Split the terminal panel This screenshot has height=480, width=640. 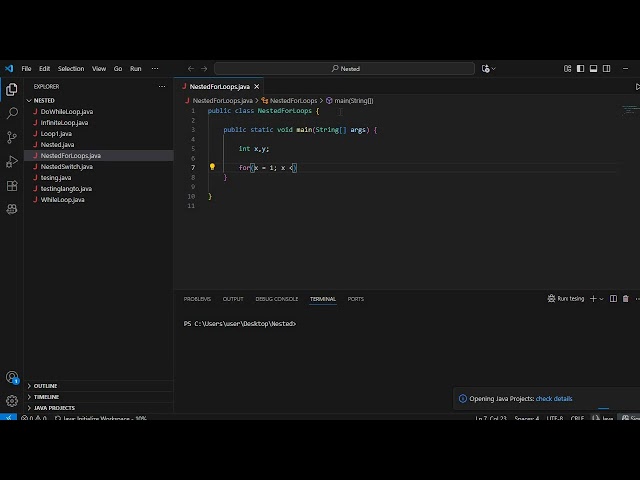(613, 299)
